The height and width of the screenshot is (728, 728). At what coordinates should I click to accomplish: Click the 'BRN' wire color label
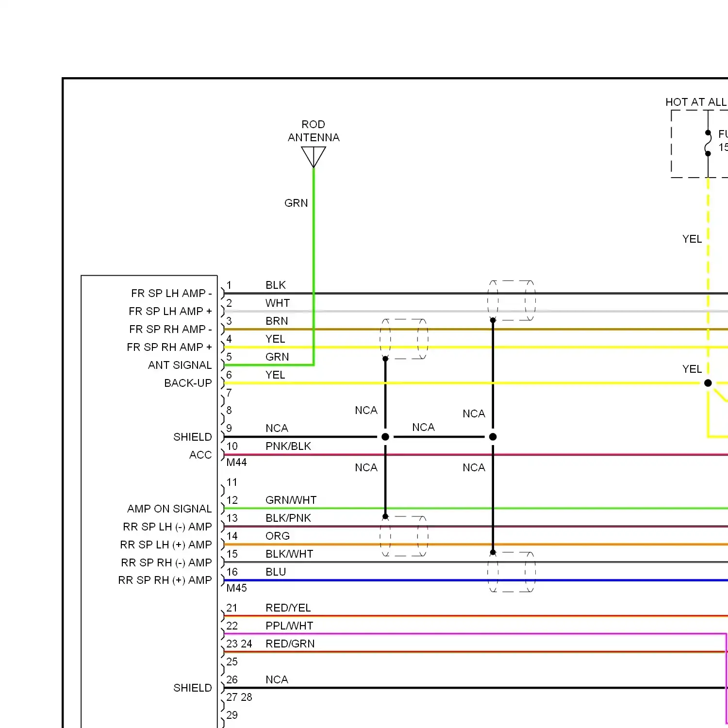click(277, 321)
